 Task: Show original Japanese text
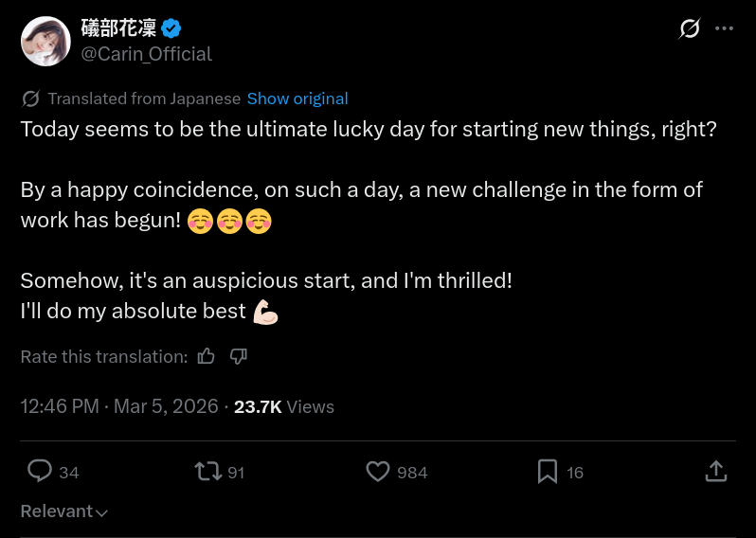[297, 99]
